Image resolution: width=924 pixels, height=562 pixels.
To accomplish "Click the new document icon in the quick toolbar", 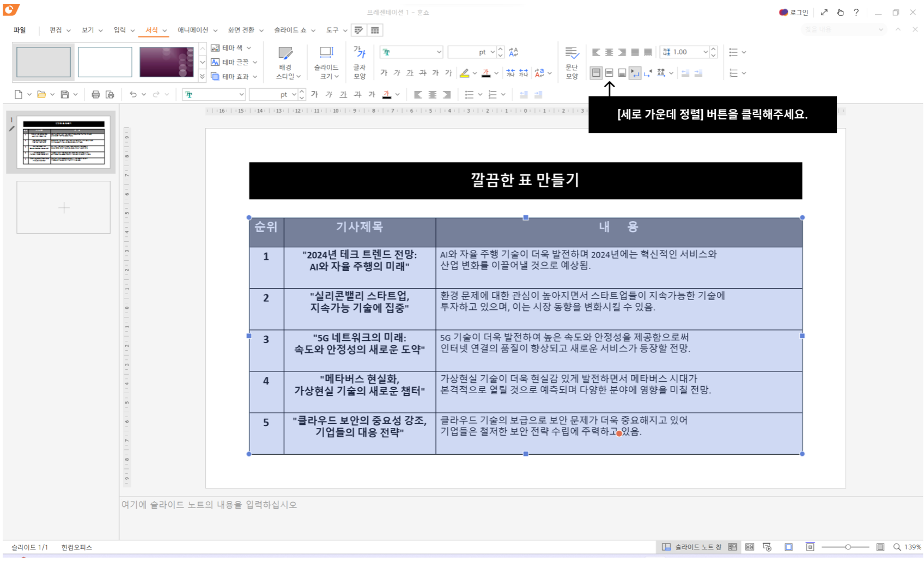I will click(x=19, y=95).
